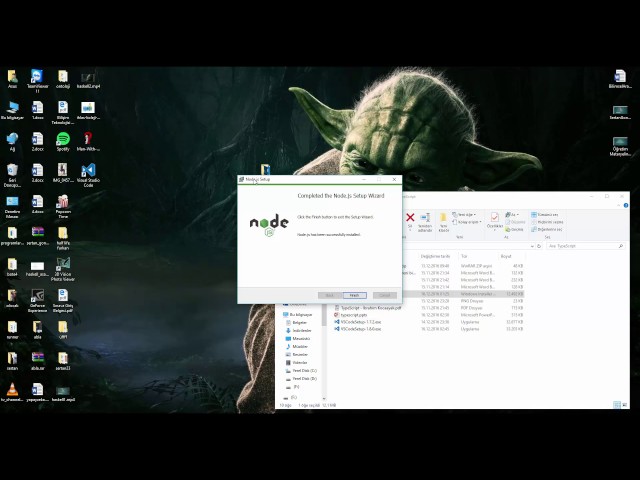Open the Yeni öğe dropdown in Explorer

(464, 215)
